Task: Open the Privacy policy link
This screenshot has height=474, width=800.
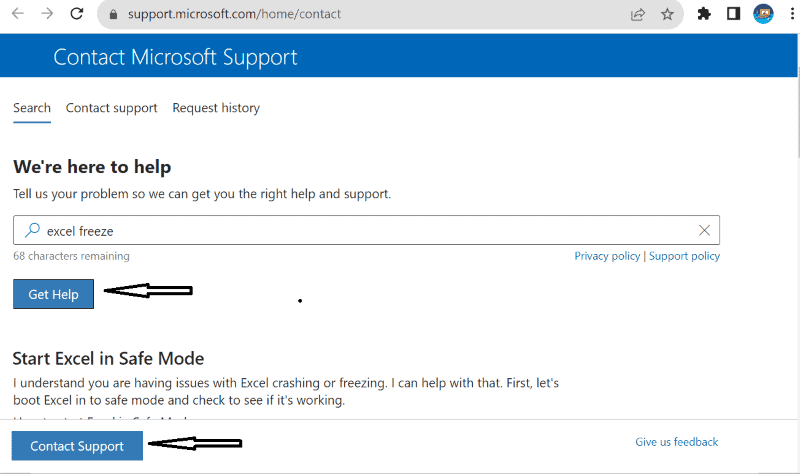Action: 607,256
